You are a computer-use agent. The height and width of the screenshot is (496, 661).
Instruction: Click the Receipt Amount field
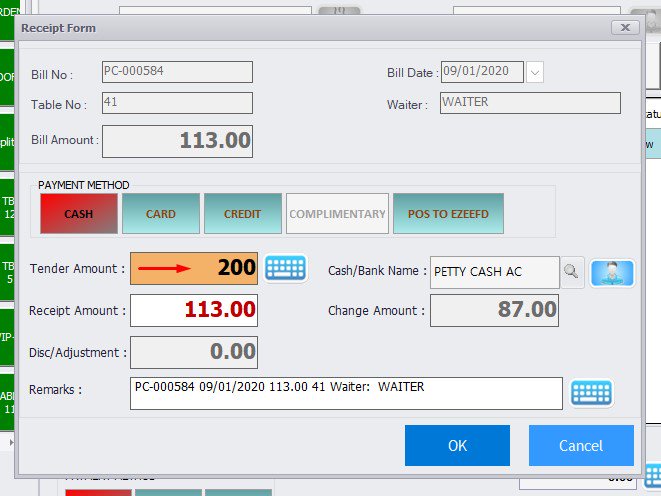[x=194, y=310]
